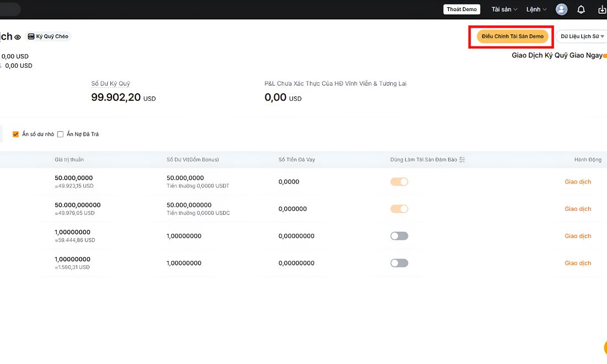607x364 pixels.
Task: Enable the Ẩn Nợ Đã Trả checkbox
Action: pyautogui.click(x=60, y=134)
